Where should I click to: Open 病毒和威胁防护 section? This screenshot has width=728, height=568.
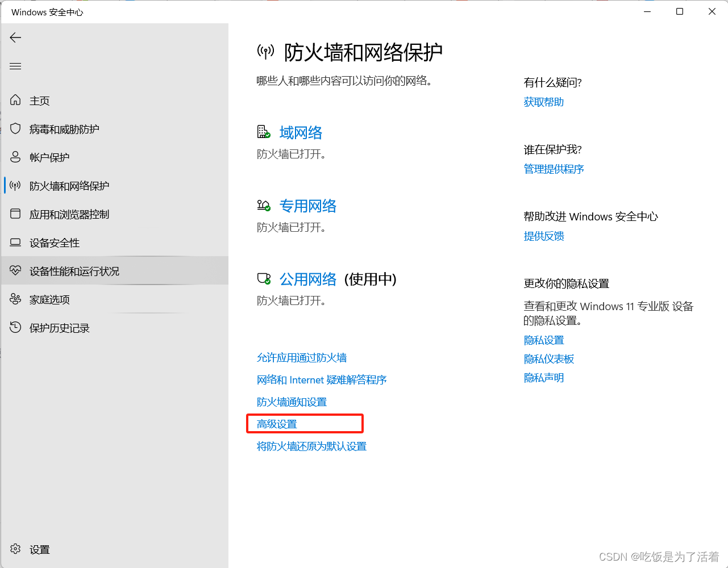click(x=64, y=129)
